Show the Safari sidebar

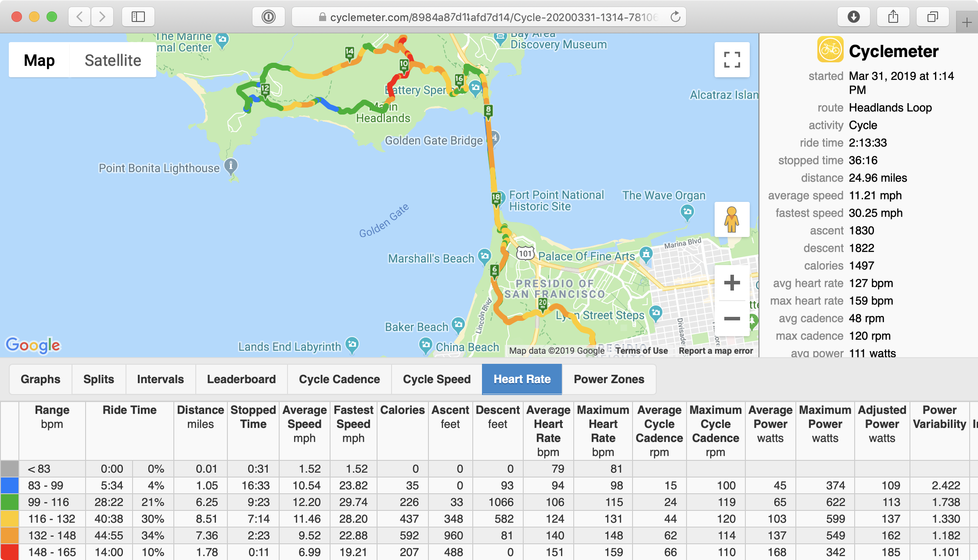(x=138, y=17)
